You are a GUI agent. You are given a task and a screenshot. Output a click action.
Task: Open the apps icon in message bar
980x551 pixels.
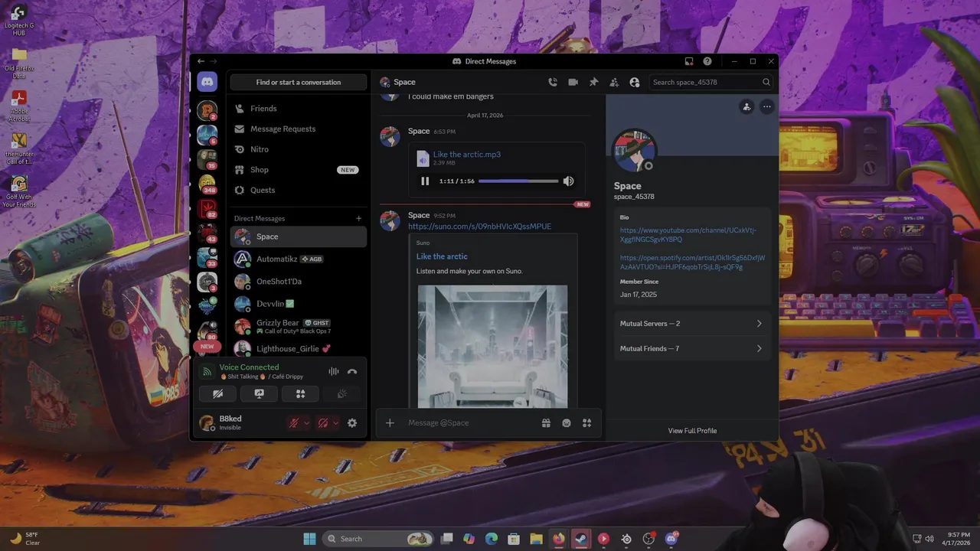click(587, 422)
